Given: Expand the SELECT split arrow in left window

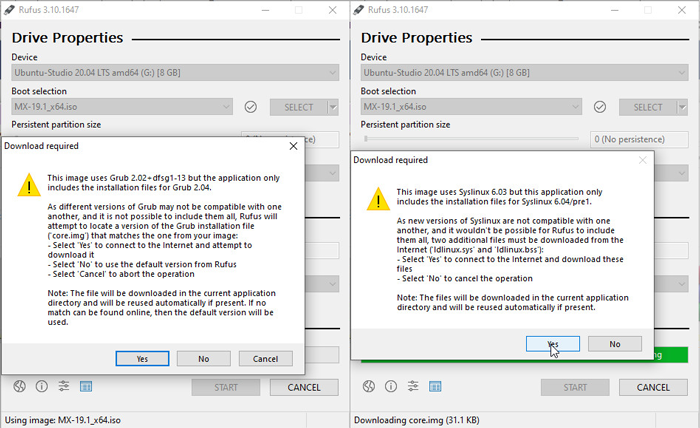Looking at the screenshot, I should point(332,107).
